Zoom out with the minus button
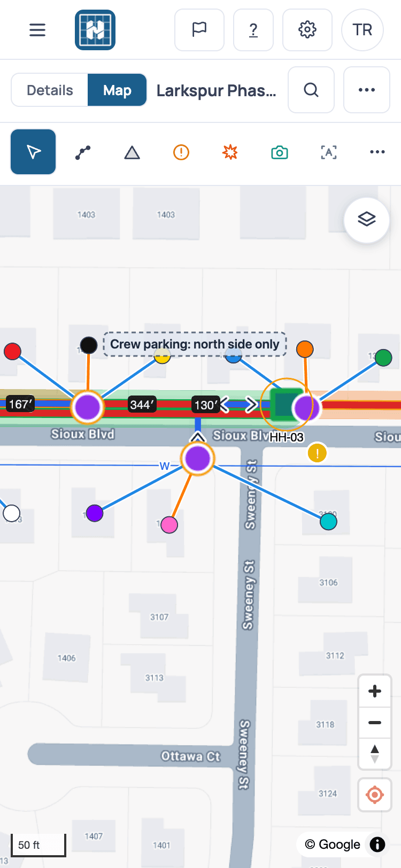The image size is (401, 868). (x=375, y=723)
